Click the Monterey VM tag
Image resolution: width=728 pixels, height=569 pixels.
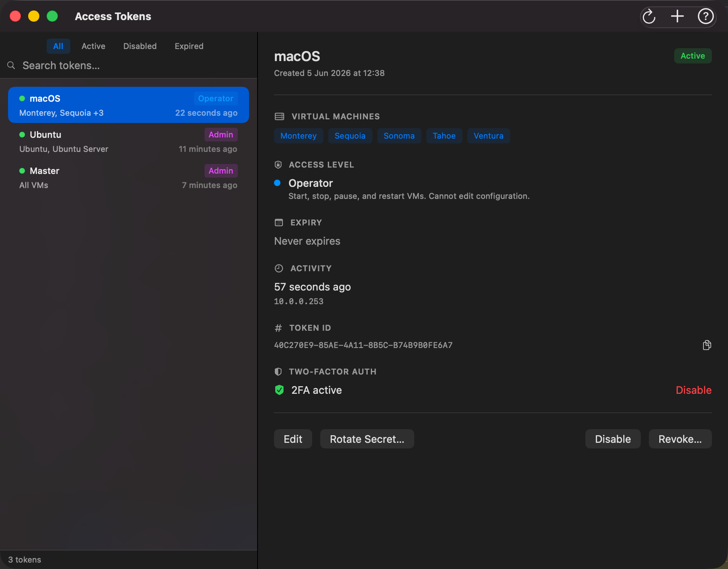click(x=299, y=136)
